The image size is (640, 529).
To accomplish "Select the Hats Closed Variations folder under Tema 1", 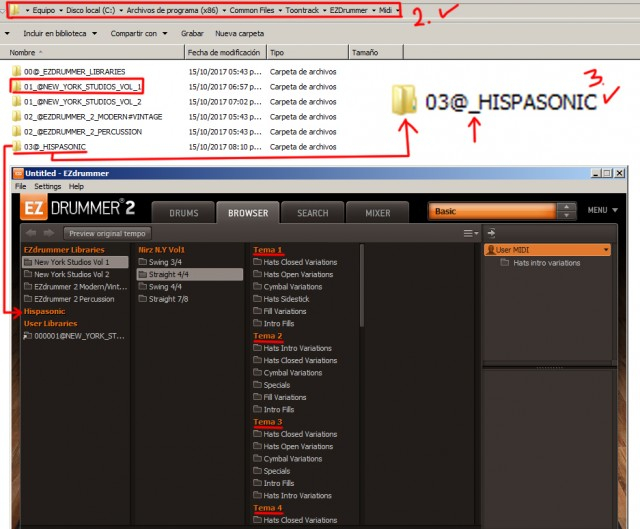I will pyautogui.click(x=298, y=262).
